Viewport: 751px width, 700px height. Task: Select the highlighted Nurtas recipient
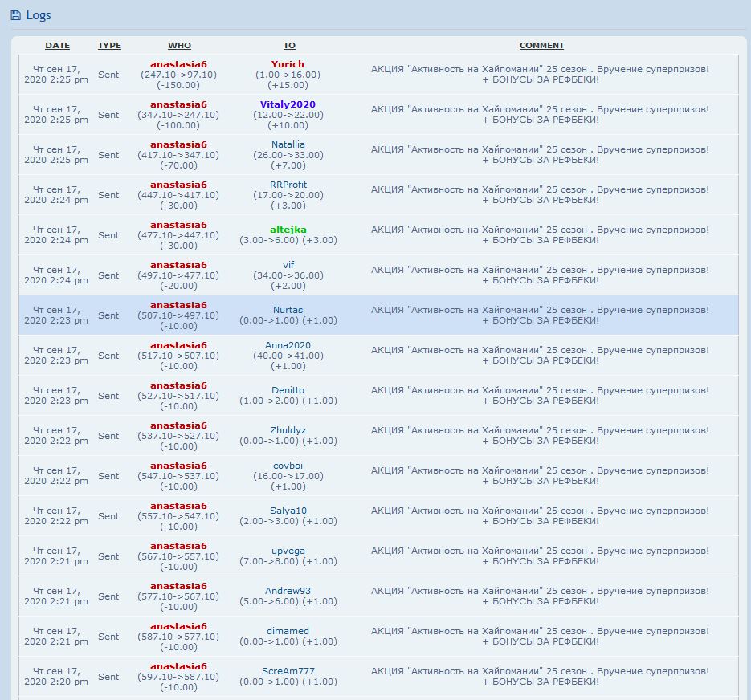288,310
